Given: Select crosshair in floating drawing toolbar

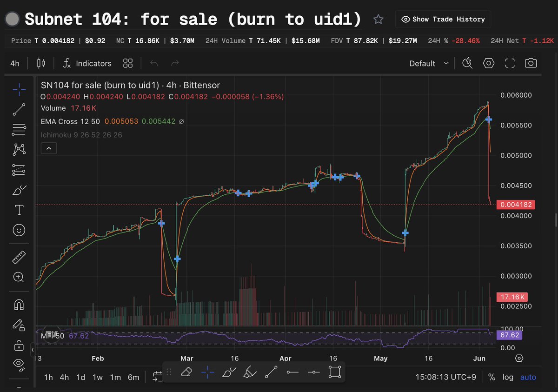Looking at the screenshot, I should tap(207, 372).
